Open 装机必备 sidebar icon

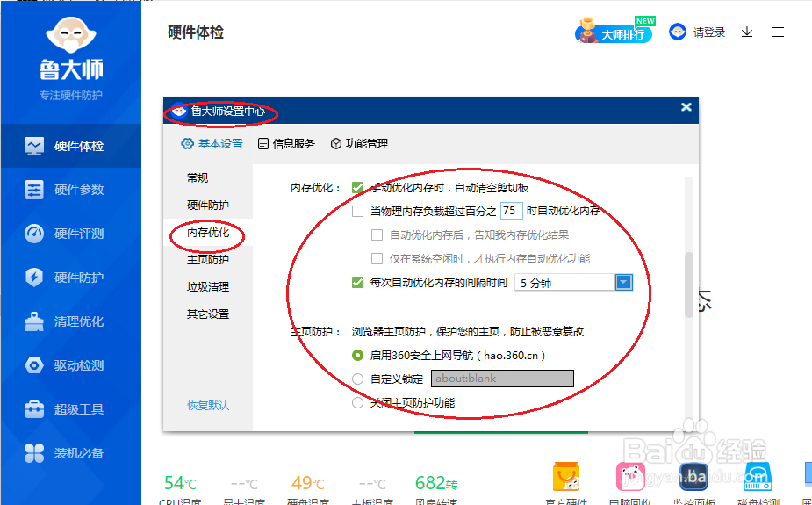[x=34, y=453]
